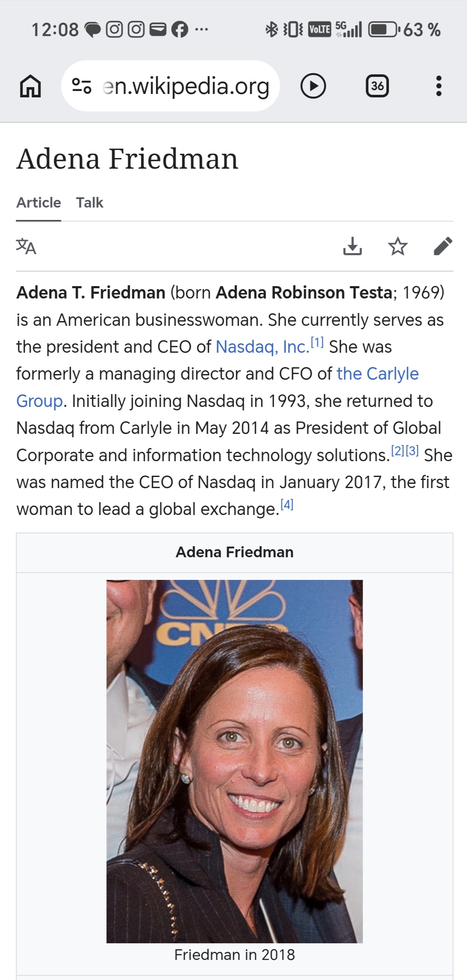Open the language selector icon

(26, 246)
